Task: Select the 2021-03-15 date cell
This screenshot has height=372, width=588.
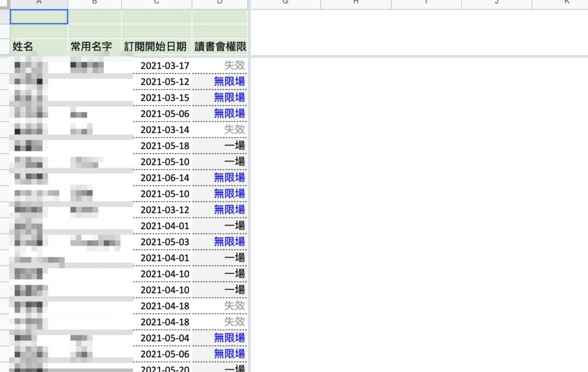Action: [164, 98]
